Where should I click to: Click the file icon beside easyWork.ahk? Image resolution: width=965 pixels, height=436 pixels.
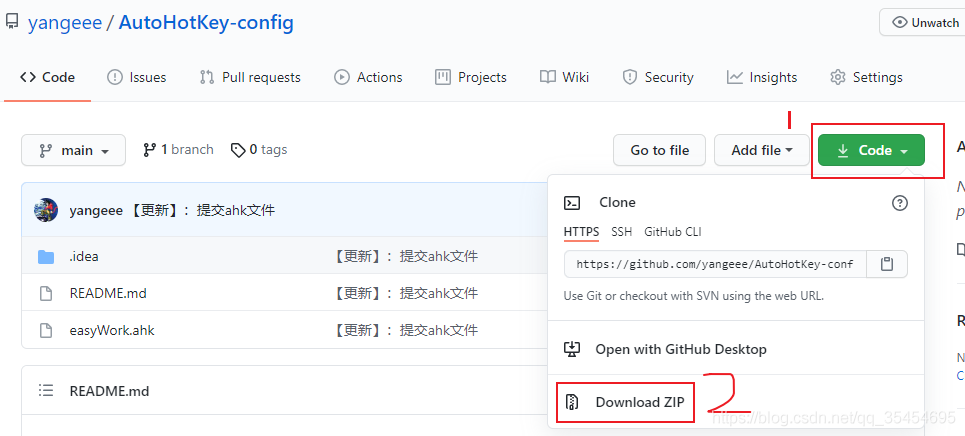click(46, 331)
